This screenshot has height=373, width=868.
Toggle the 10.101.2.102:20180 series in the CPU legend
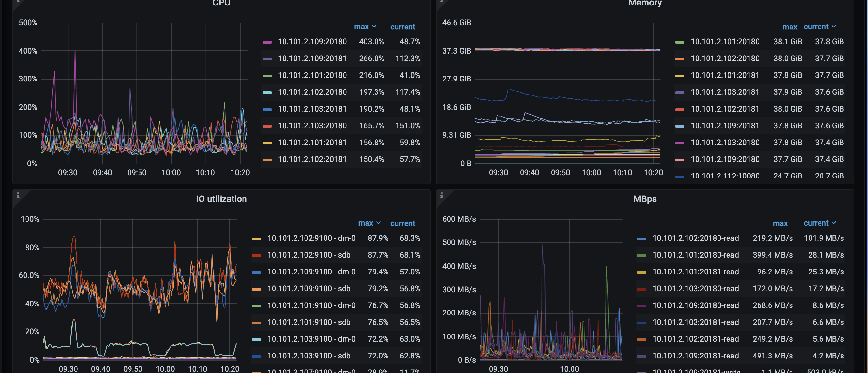[x=312, y=92]
